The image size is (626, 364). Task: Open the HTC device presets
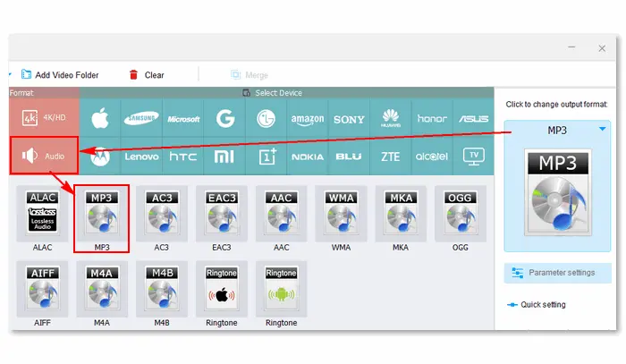tap(182, 157)
